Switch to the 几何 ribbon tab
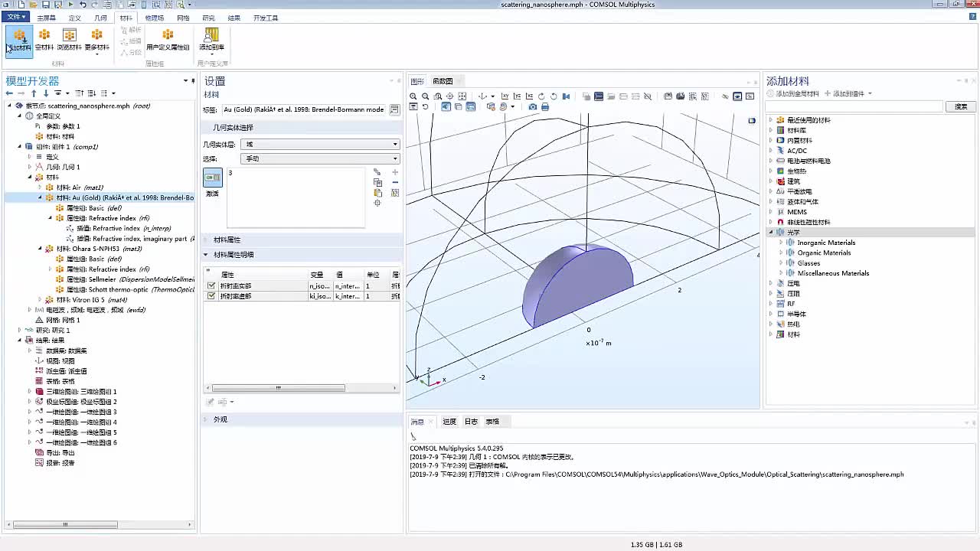Viewport: 980px width, 551px height. 100,18
